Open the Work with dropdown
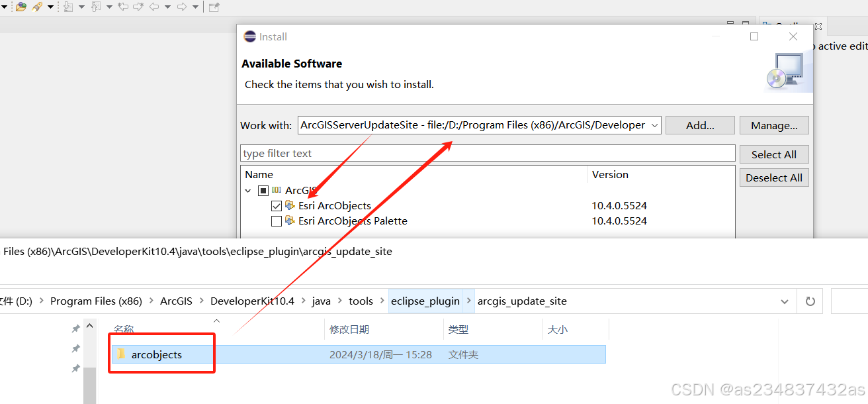The image size is (868, 404). pos(654,125)
